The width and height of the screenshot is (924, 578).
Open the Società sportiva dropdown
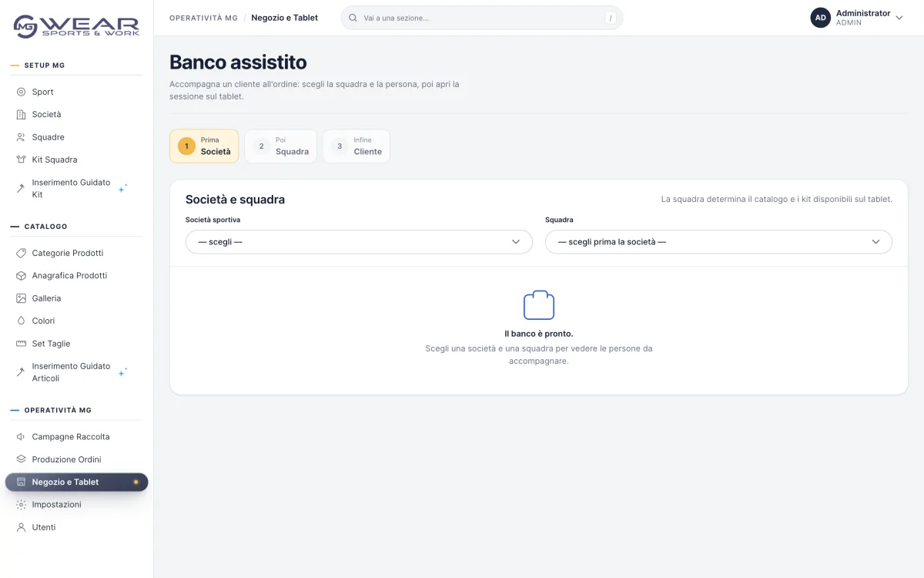click(x=359, y=242)
